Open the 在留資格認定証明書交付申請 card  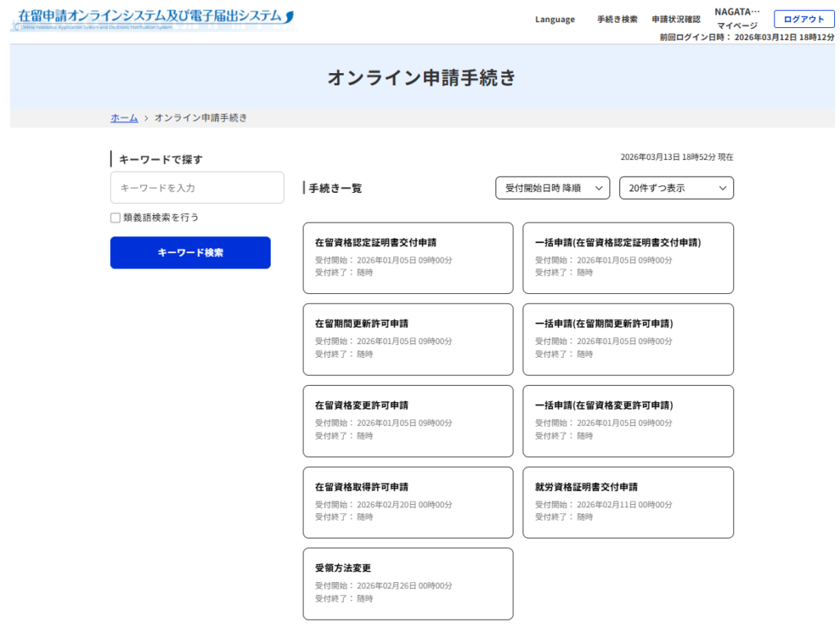tap(408, 258)
